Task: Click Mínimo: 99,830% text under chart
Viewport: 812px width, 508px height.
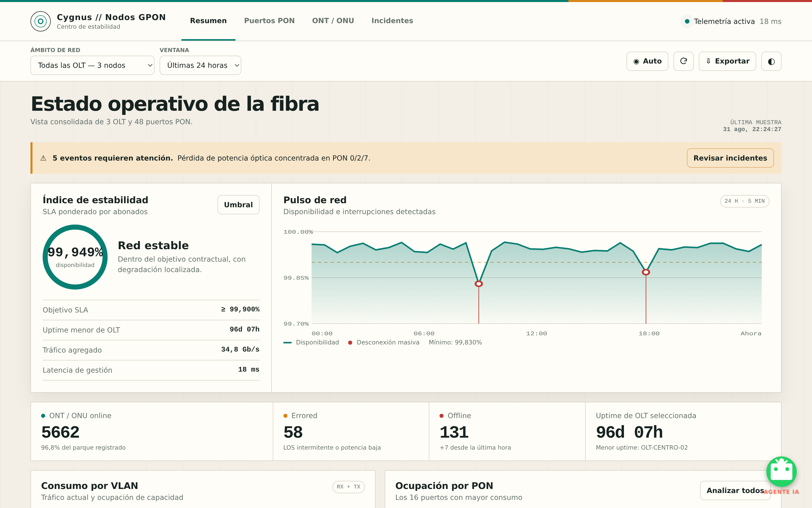Action: [x=455, y=342]
